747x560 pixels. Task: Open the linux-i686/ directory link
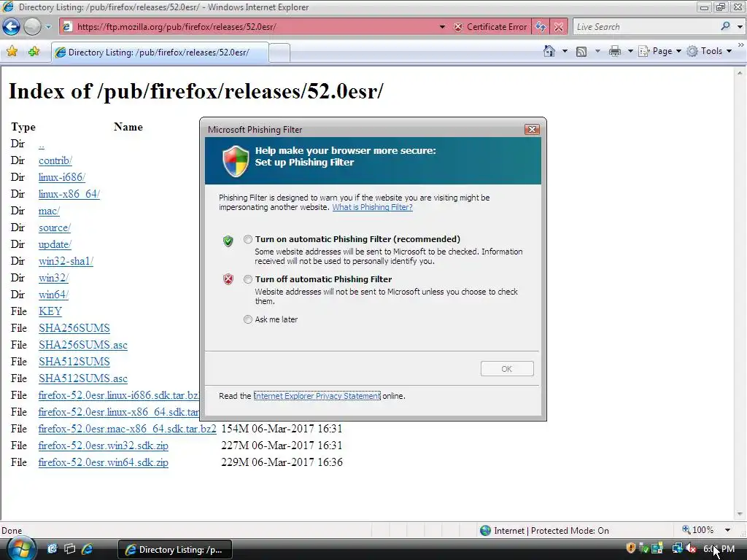[62, 177]
